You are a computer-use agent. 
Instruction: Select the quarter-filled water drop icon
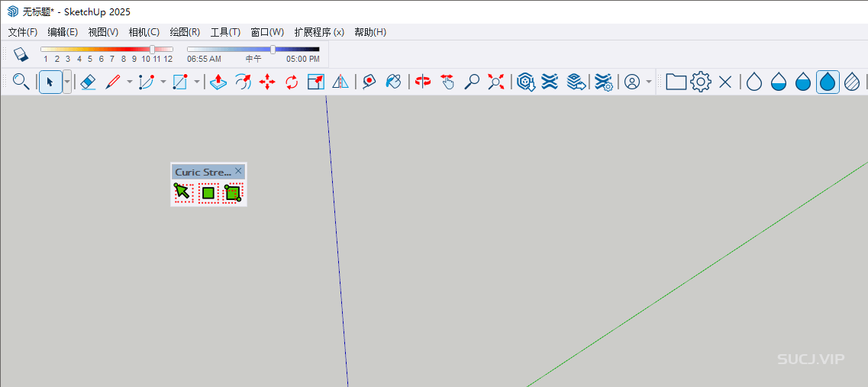pyautogui.click(x=779, y=82)
